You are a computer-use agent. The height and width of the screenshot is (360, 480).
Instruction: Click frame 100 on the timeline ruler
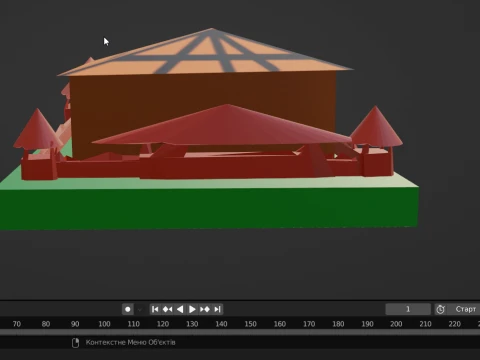tap(104, 324)
